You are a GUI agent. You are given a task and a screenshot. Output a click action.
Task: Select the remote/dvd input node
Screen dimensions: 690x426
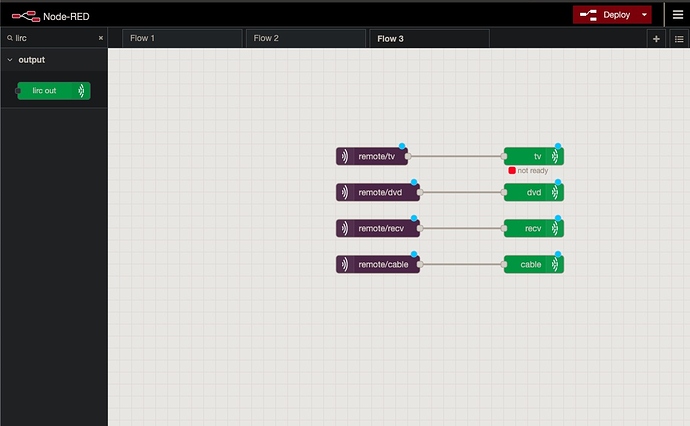pyautogui.click(x=378, y=192)
